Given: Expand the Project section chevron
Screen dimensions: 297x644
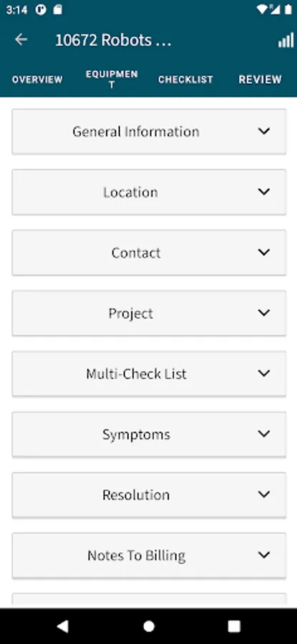Looking at the screenshot, I should [264, 313].
